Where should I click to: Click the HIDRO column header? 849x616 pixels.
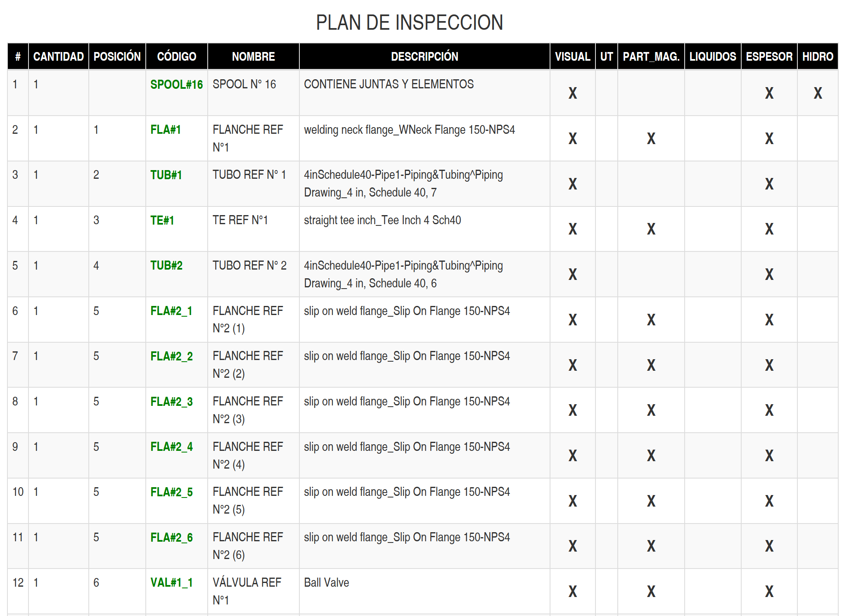pos(817,57)
